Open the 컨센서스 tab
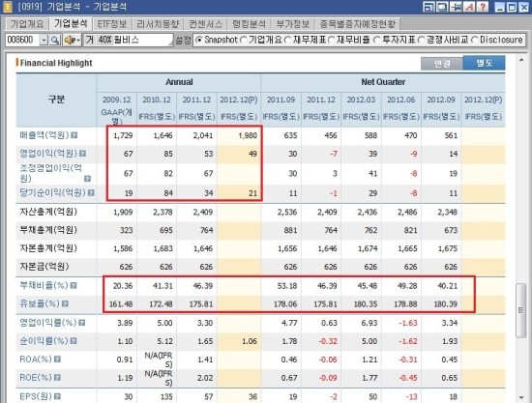 pyautogui.click(x=205, y=24)
